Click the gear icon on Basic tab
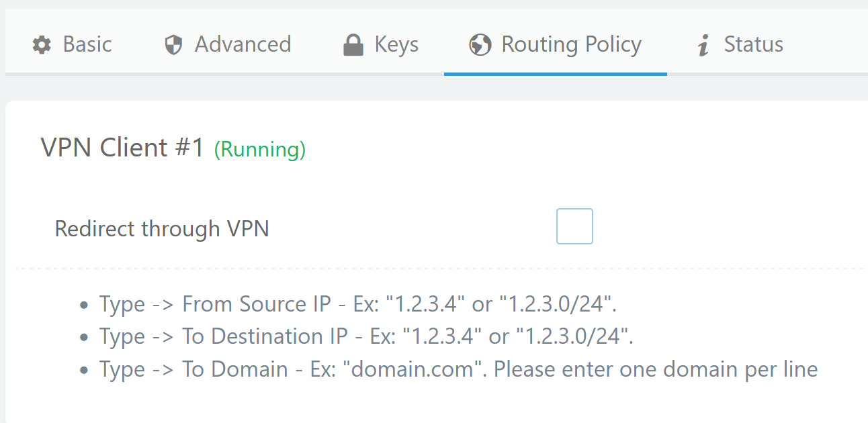This screenshot has height=423, width=868. [42, 46]
